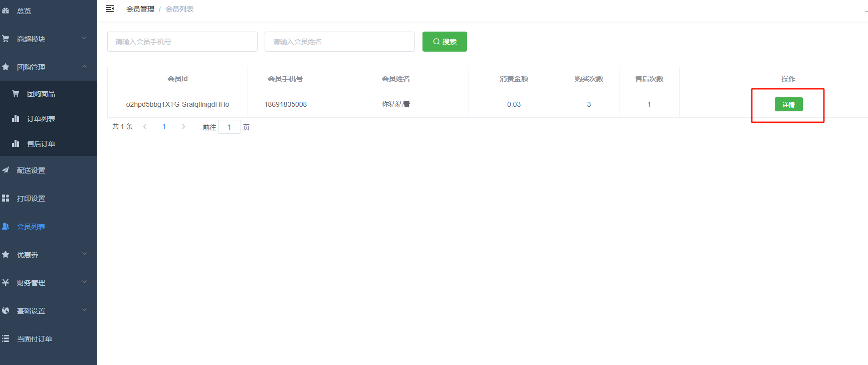Image resolution: width=868 pixels, height=365 pixels.
Task: Open 详情 for member 你猜猜看
Action: (x=788, y=104)
